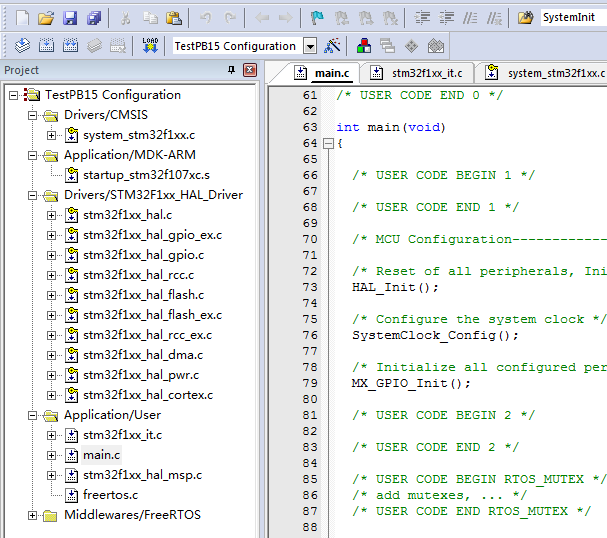The height and width of the screenshot is (538, 607).
Task: Collapse the Application/User group
Action: pyautogui.click(x=33, y=416)
